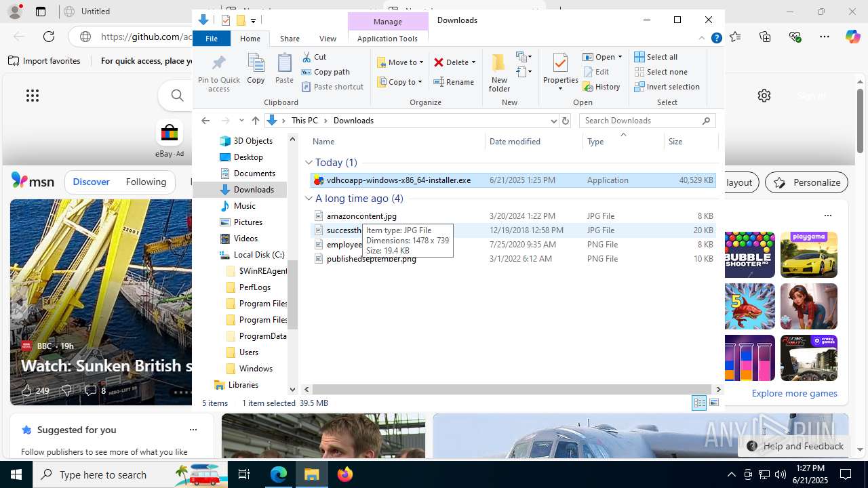The height and width of the screenshot is (488, 868).
Task: Click the Paste ribbon icon
Action: (284, 69)
